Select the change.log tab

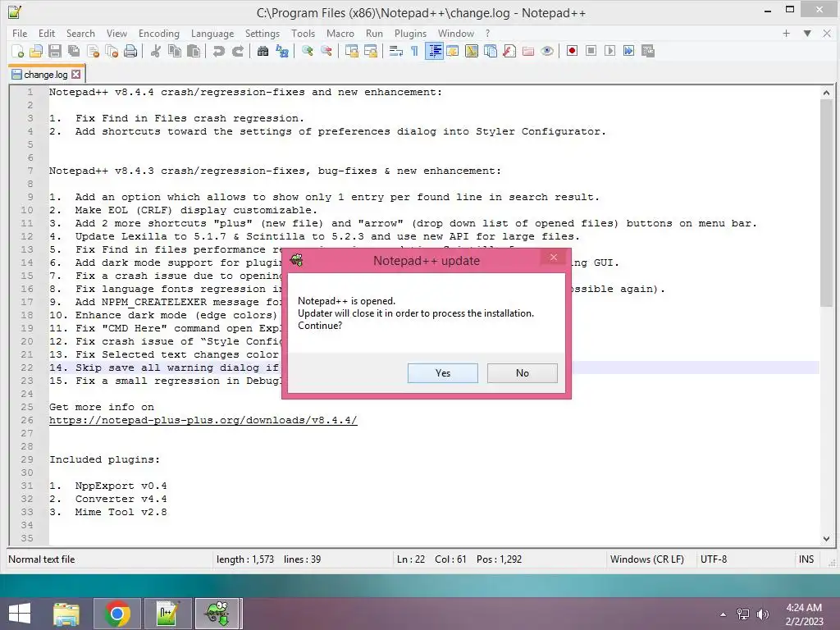[x=46, y=75]
